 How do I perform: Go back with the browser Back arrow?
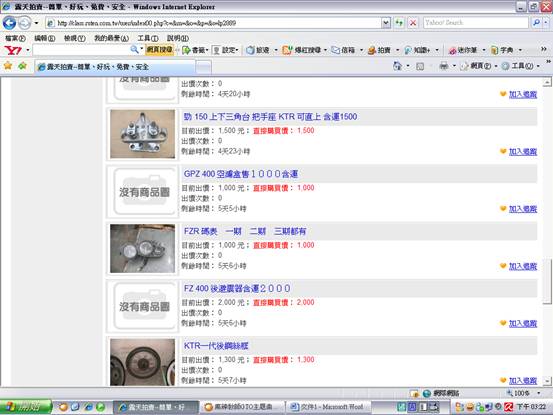[10, 23]
